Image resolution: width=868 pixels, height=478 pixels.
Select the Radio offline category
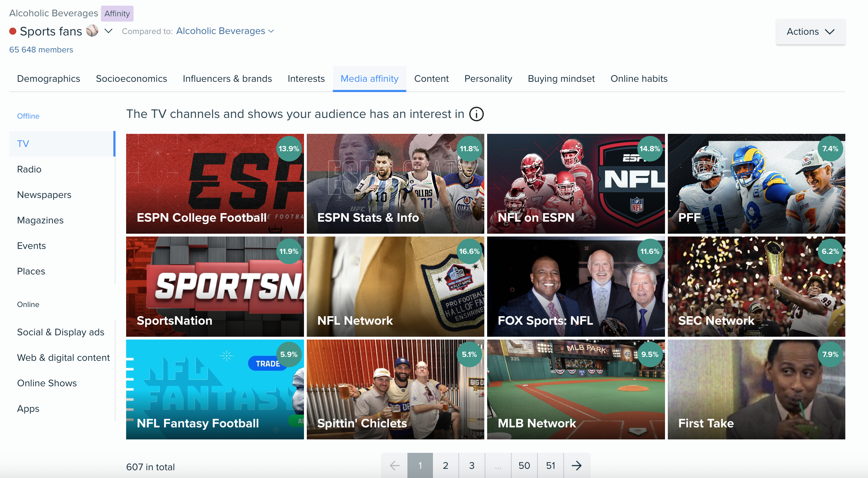pyautogui.click(x=29, y=169)
